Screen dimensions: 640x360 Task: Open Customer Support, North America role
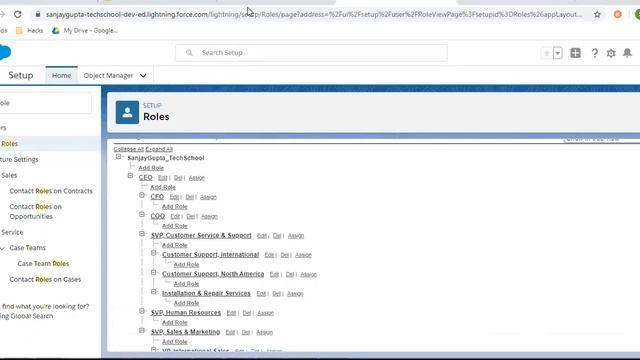point(213,274)
